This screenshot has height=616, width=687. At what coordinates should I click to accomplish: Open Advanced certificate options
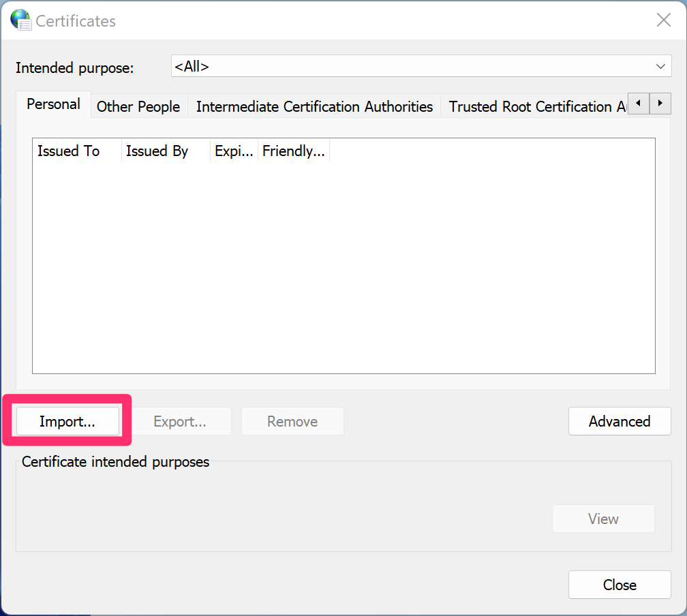pyautogui.click(x=620, y=421)
